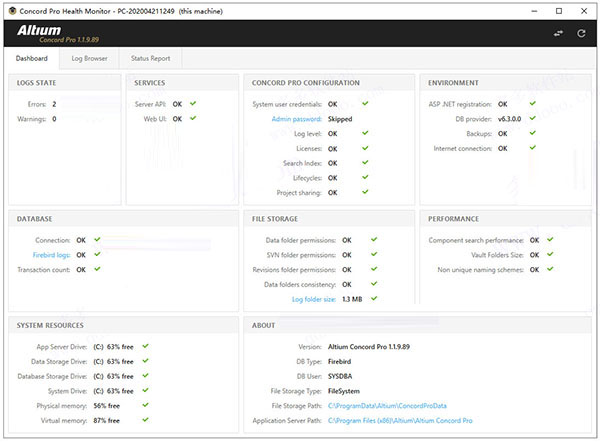Click the app icon in title bar
This screenshot has height=442, width=600.
10,8
